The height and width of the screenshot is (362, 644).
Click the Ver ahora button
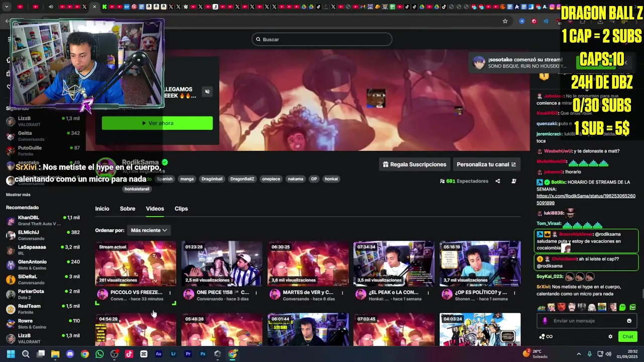click(x=157, y=123)
